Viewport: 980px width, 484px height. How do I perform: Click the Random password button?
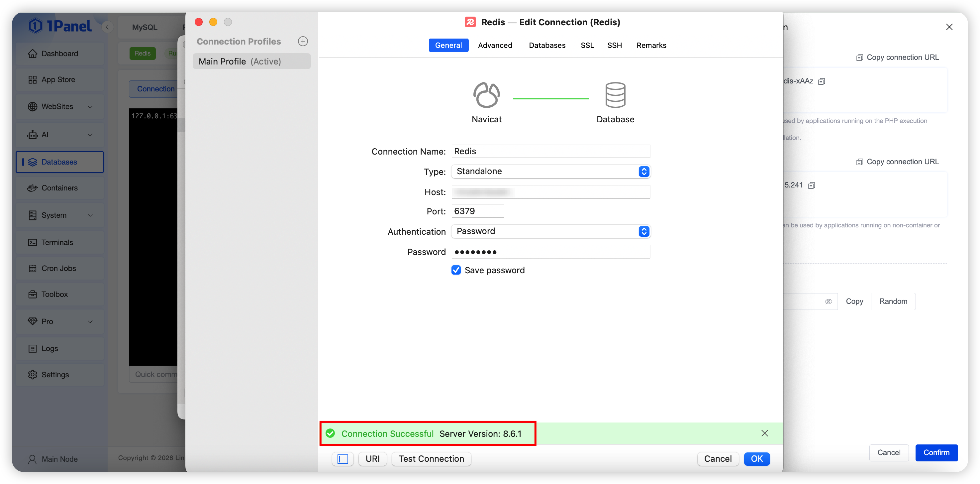(893, 302)
